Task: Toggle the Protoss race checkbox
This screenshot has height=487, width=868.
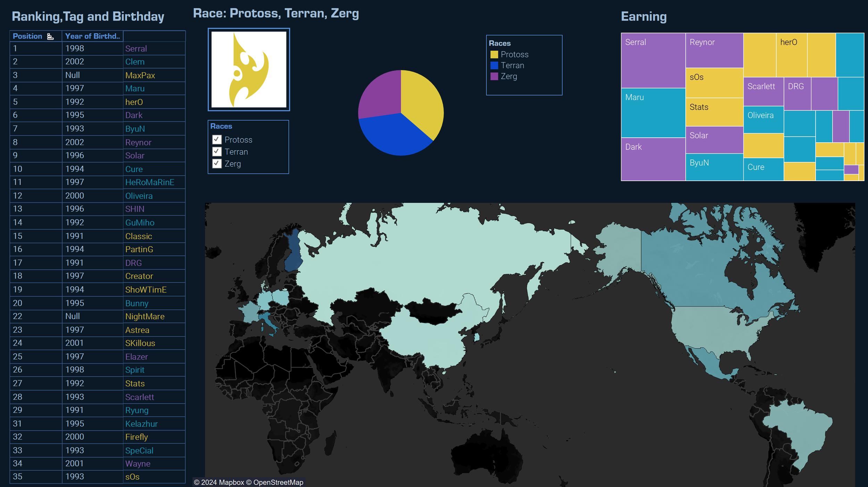Action: tap(217, 139)
